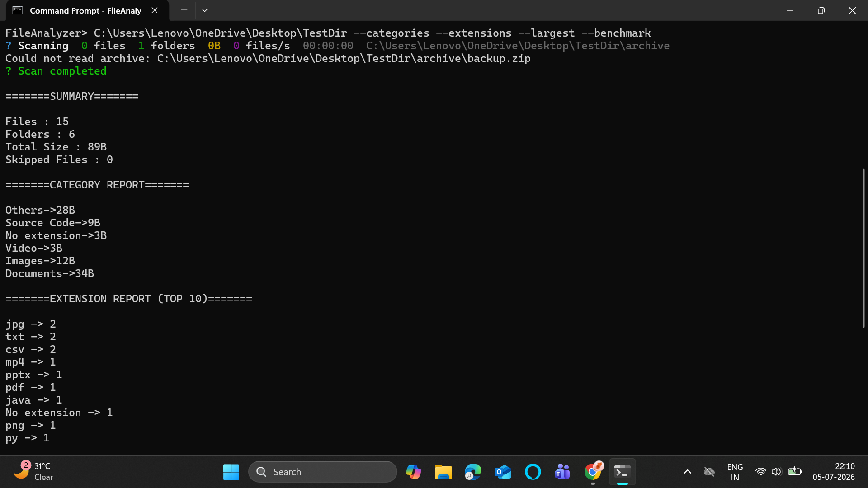Show hidden system tray icons
This screenshot has height=488, width=868.
(688, 472)
